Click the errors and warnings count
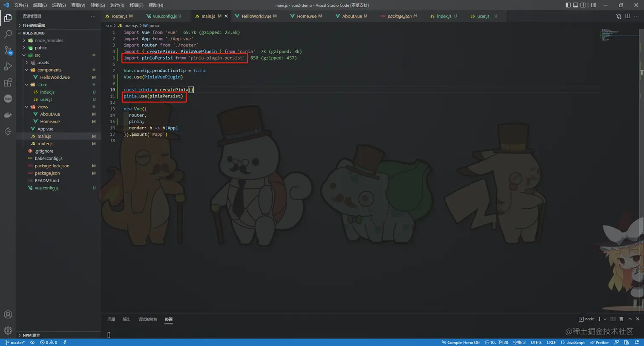The width and height of the screenshot is (644, 346). point(49,342)
